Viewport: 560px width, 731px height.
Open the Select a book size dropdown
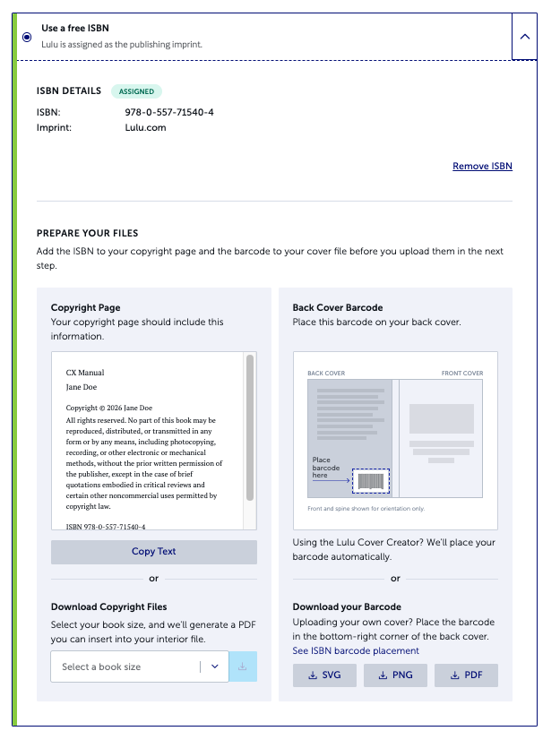pos(140,666)
